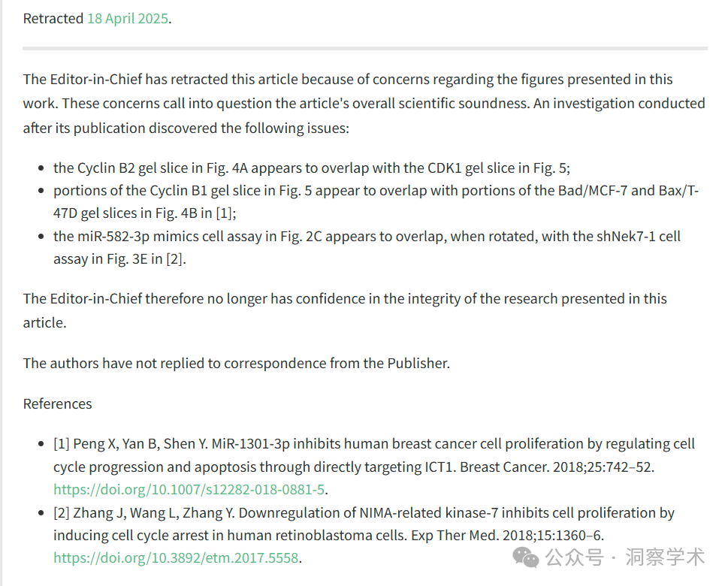
Task: Click the [1] citation after Fig. 4B
Action: (224, 213)
